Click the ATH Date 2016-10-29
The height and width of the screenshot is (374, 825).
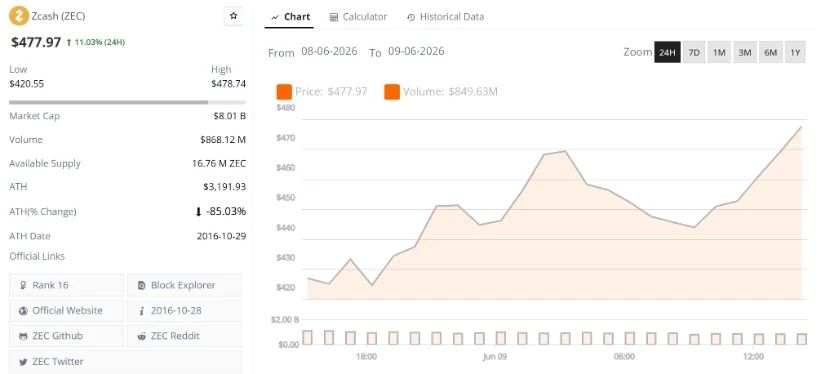click(x=222, y=236)
